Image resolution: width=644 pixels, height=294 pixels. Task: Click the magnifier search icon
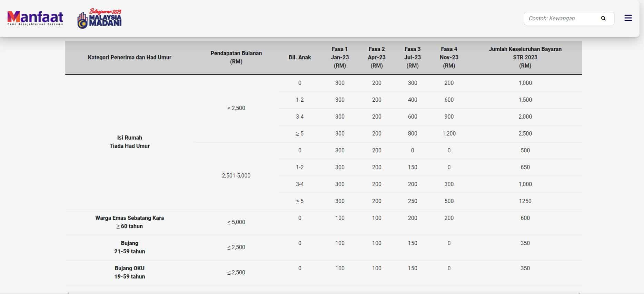pyautogui.click(x=603, y=18)
